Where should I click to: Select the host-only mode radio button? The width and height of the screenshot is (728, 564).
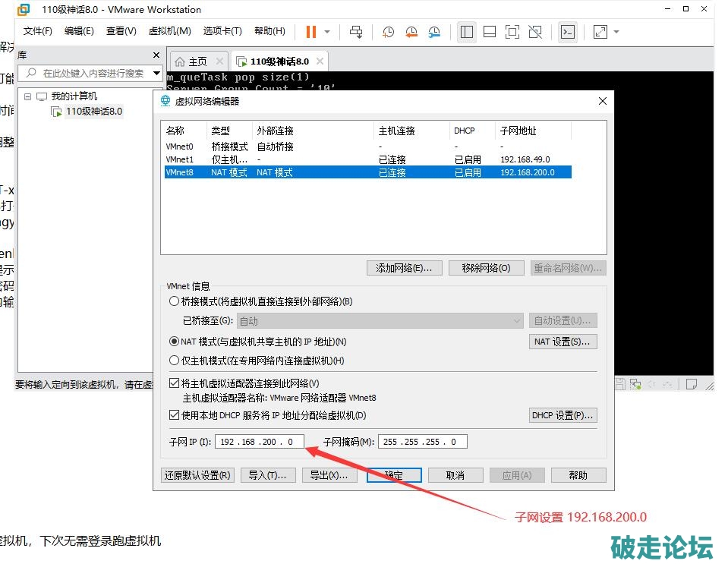pos(175,361)
